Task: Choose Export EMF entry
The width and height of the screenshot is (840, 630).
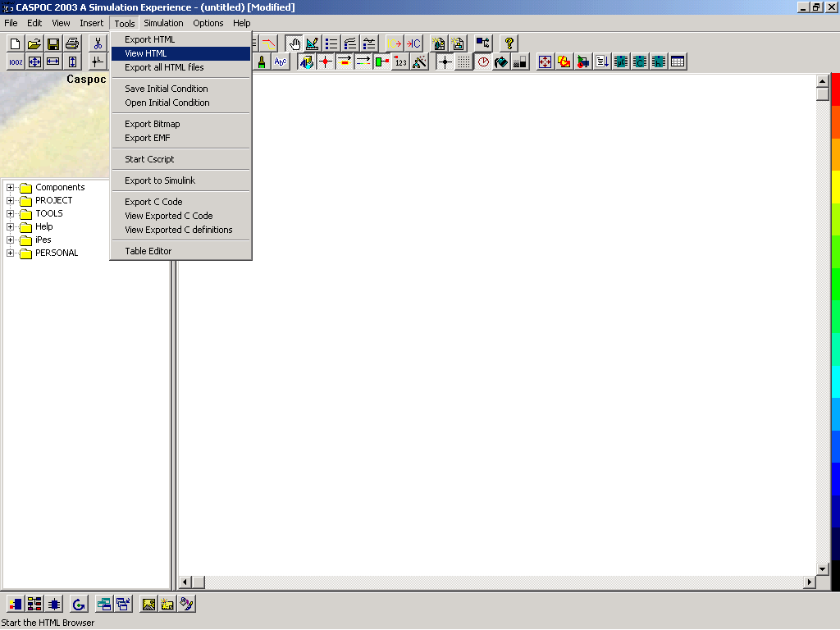Action: [x=180, y=138]
